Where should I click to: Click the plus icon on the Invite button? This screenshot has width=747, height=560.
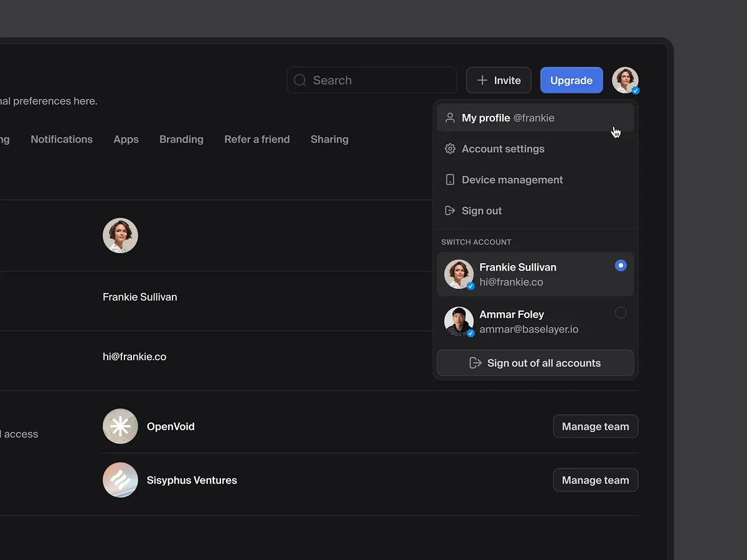(482, 80)
